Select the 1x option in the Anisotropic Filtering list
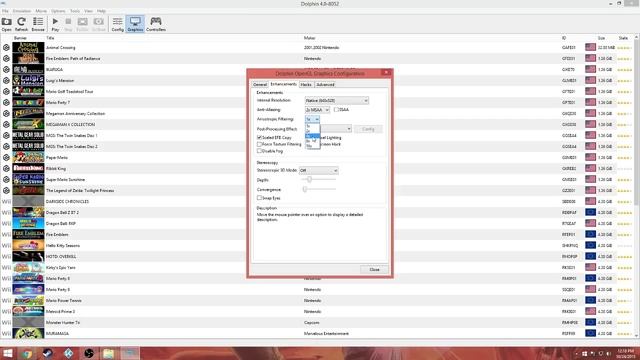Screen dimensions: 640x360 (312, 126)
